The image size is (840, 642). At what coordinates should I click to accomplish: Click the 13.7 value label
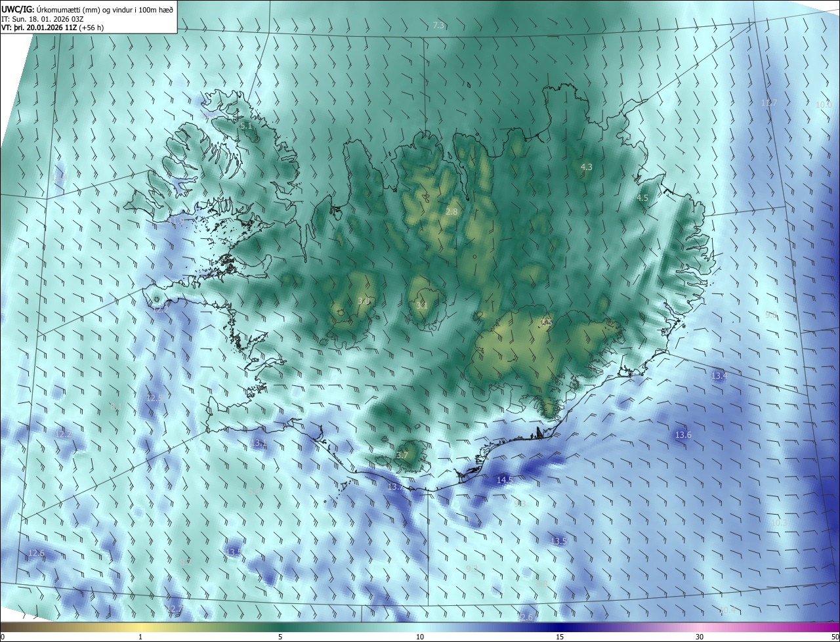(x=395, y=487)
